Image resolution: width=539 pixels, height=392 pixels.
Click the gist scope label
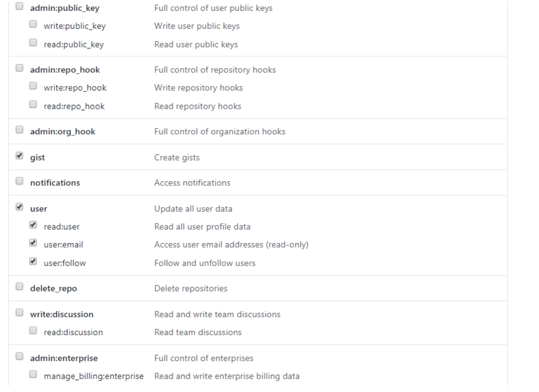[x=38, y=158]
